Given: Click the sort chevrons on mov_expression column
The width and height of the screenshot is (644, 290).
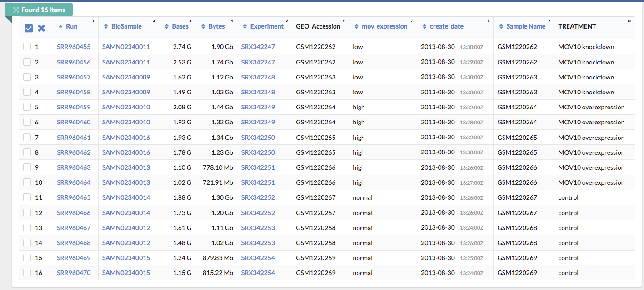Looking at the screenshot, I should point(356,26).
